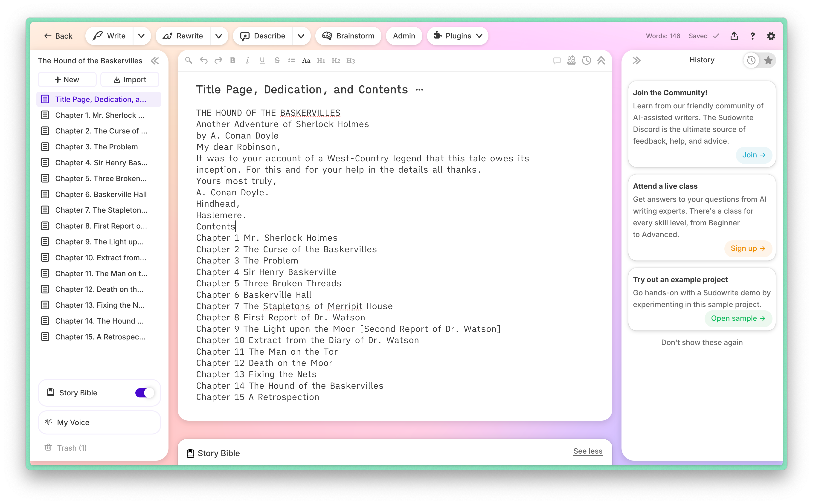Click the export/share icon in top bar
Image resolution: width=813 pixels, height=504 pixels.
point(734,36)
